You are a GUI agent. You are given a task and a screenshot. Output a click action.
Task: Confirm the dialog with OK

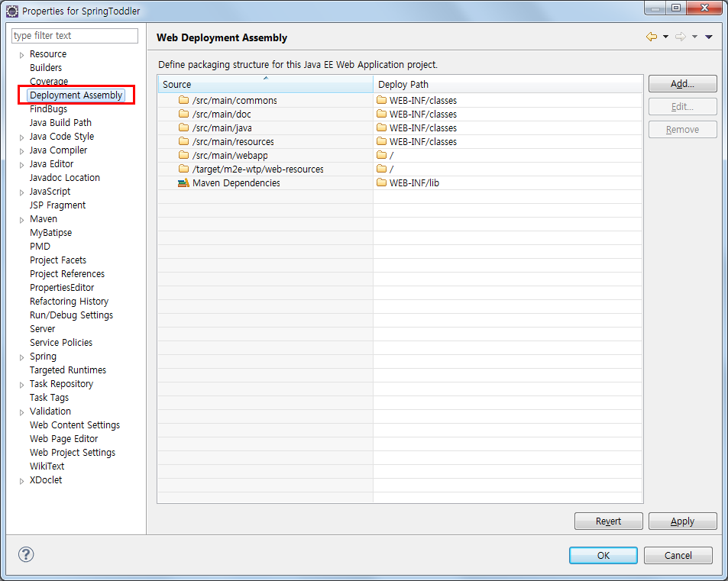pos(603,556)
